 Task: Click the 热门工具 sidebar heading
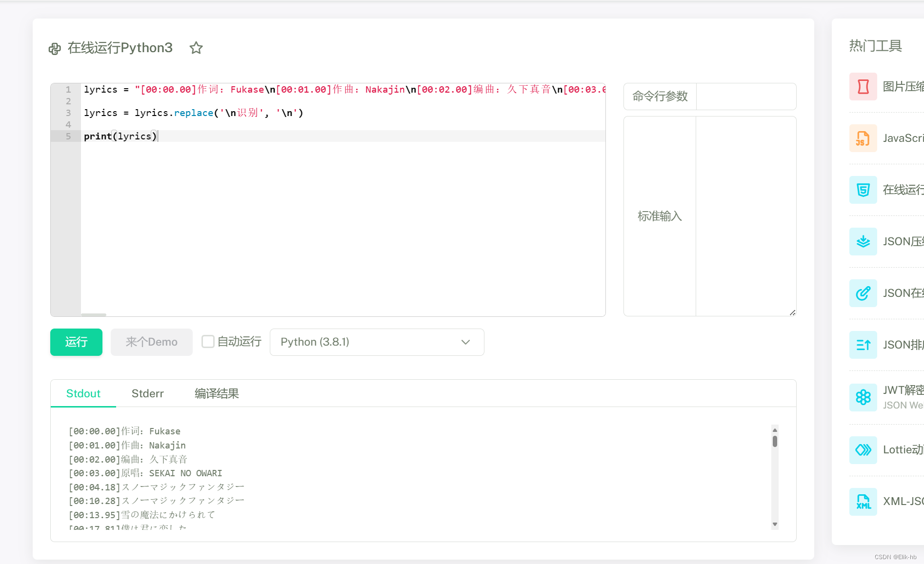[x=875, y=46]
